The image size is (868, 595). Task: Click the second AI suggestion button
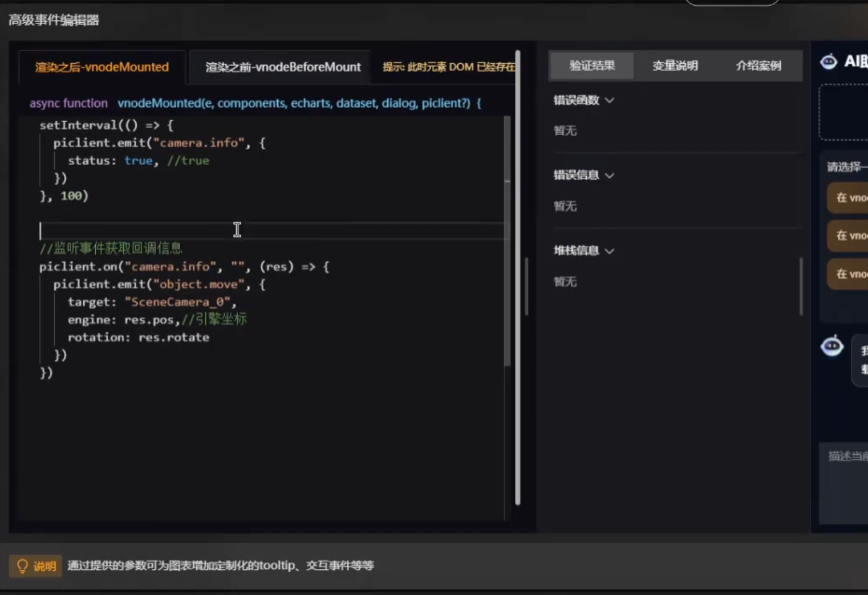point(847,235)
